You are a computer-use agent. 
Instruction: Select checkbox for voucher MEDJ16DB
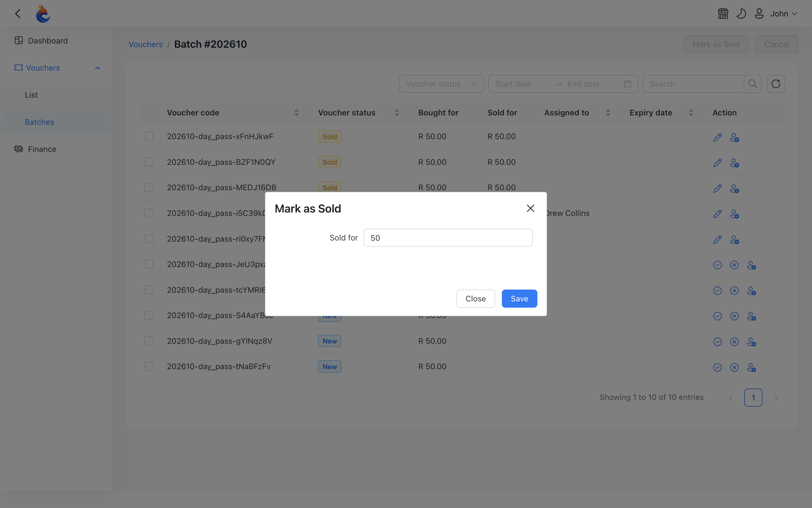click(x=149, y=187)
